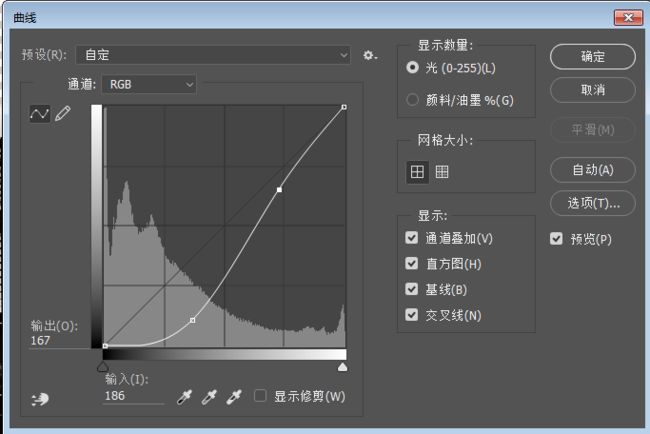
Task: Choose the simple 4x4 grid icon
Action: coord(417,172)
